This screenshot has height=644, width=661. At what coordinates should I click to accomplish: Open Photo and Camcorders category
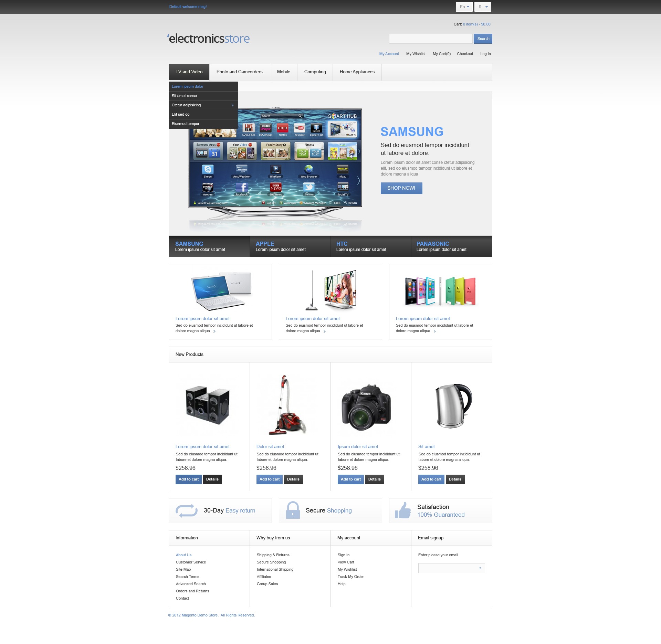pos(240,72)
